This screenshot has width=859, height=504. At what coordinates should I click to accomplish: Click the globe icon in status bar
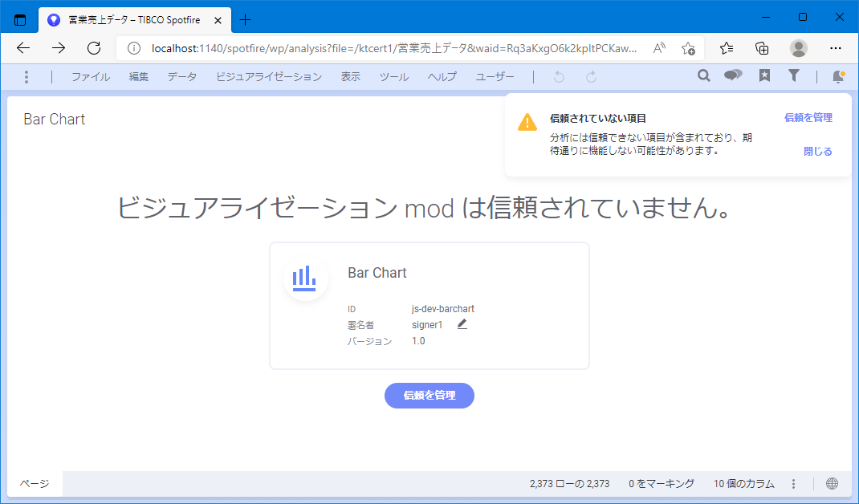pyautogui.click(x=833, y=483)
